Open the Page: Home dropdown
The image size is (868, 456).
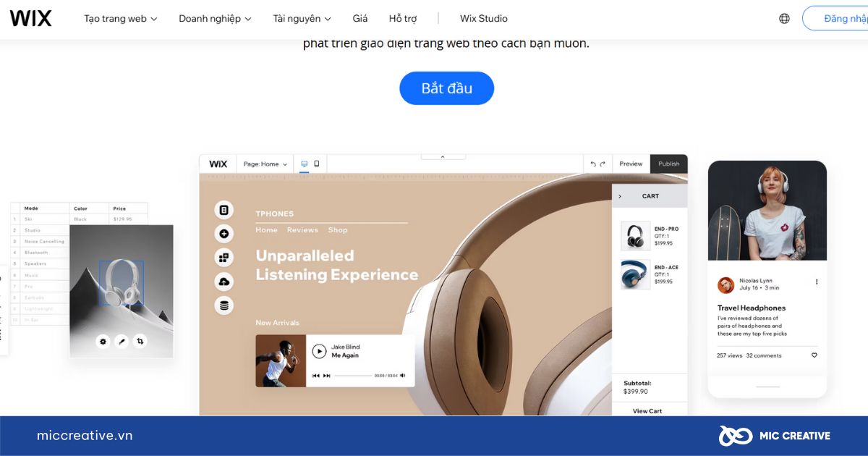(265, 164)
